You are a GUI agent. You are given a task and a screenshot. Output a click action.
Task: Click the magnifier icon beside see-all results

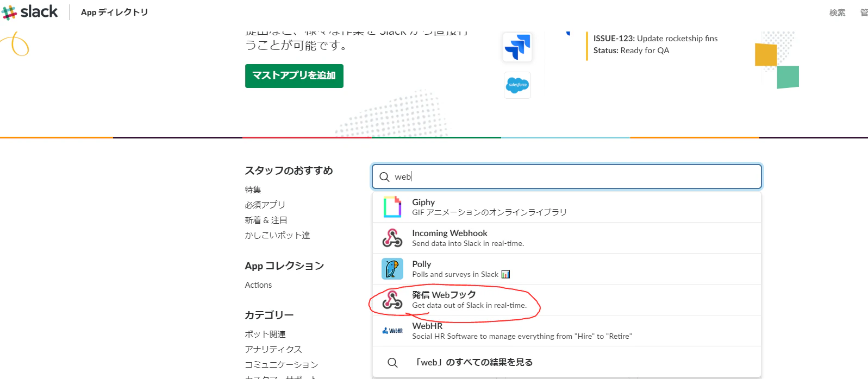(x=392, y=362)
